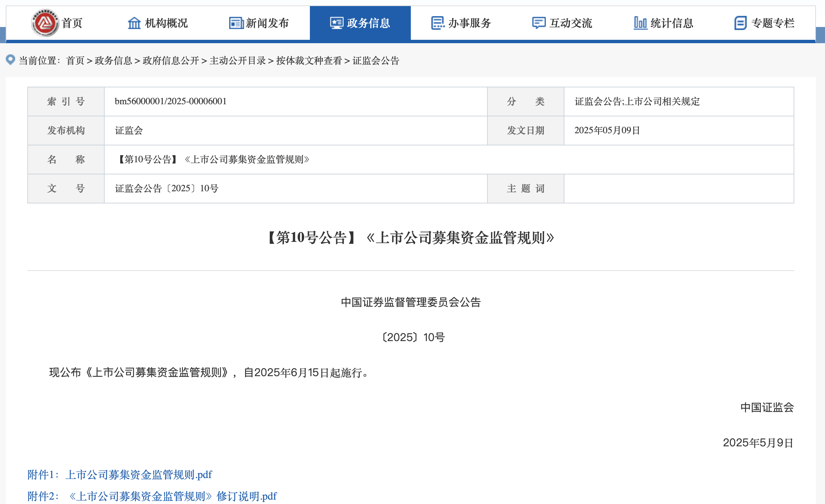
Task: Click 按体裁文种查看 breadcrumb link
Action: click(309, 61)
